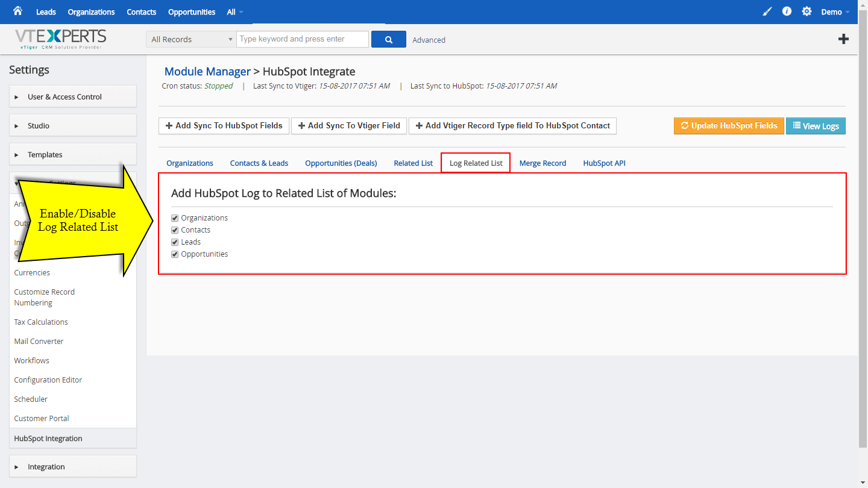Open the All modules dropdown
Image resolution: width=868 pixels, height=488 pixels.
235,12
